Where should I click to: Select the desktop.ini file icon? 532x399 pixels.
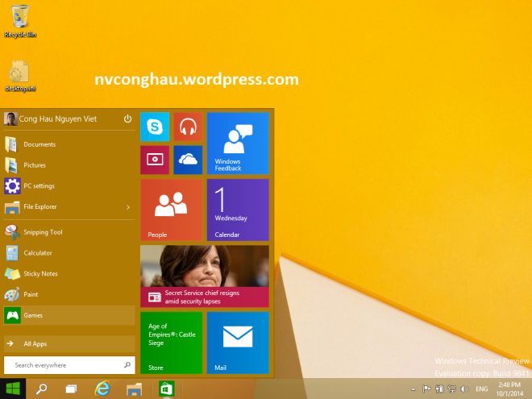tap(20, 76)
